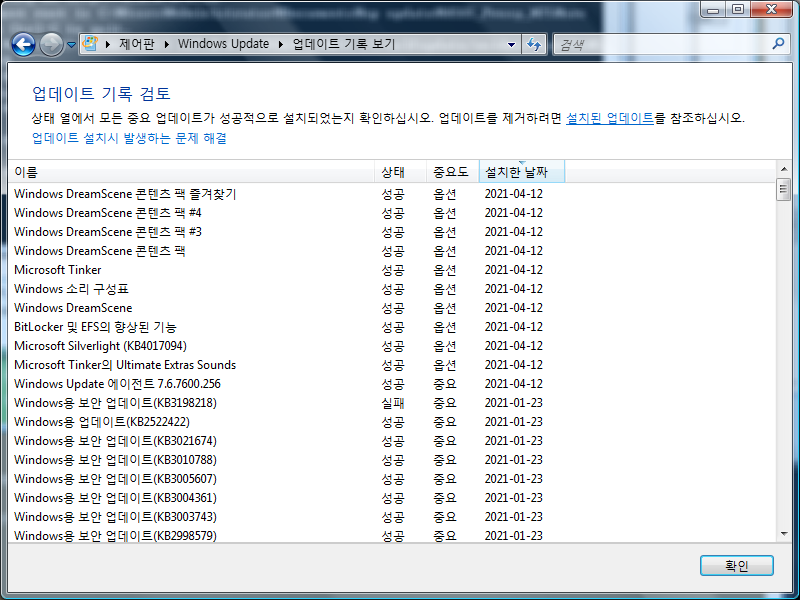
Task: Select Windows Update 에이전트 7.6.7600.256 row
Action: pos(392,384)
